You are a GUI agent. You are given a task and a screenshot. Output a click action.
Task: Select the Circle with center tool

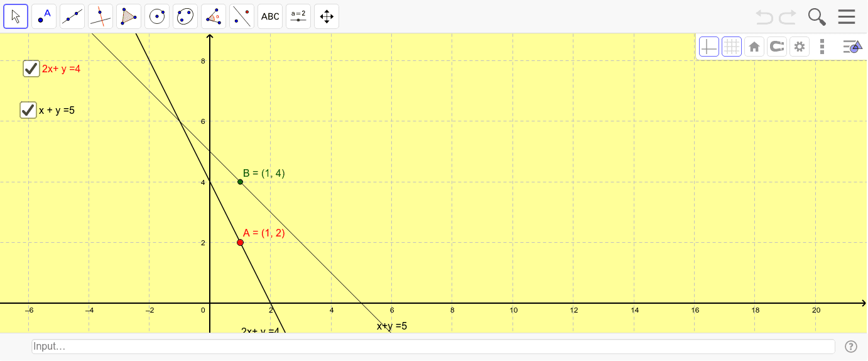pos(157,16)
